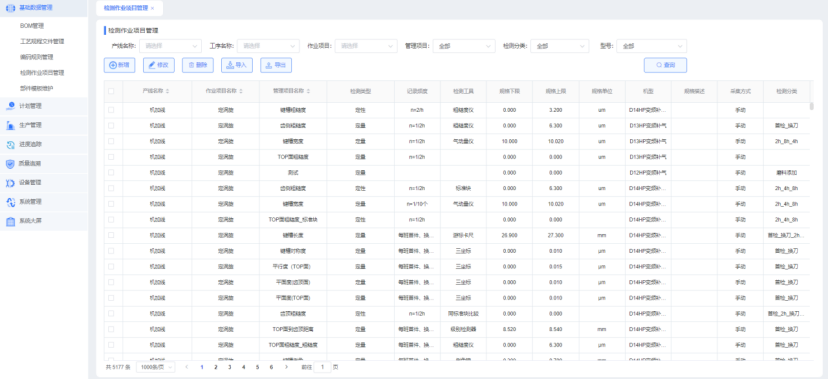Open 检测作业项目管理 in sidebar

click(x=42, y=72)
